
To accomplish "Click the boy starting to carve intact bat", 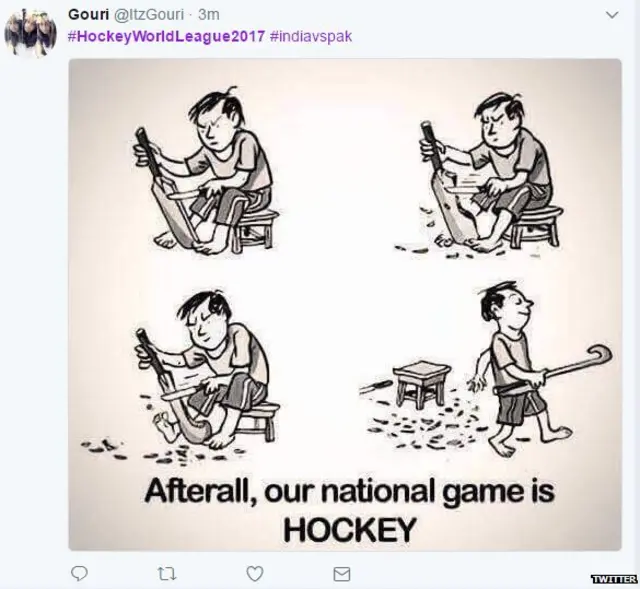I will pos(206,169).
